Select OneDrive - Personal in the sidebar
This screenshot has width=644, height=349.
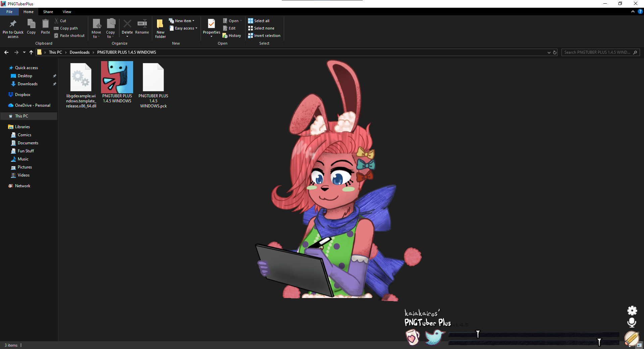click(33, 105)
